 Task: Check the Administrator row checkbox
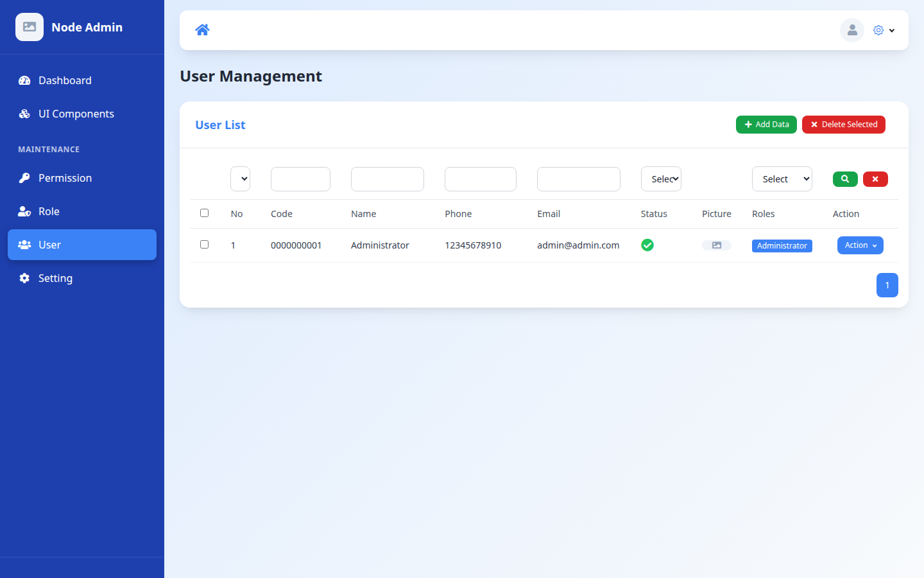[x=204, y=245]
